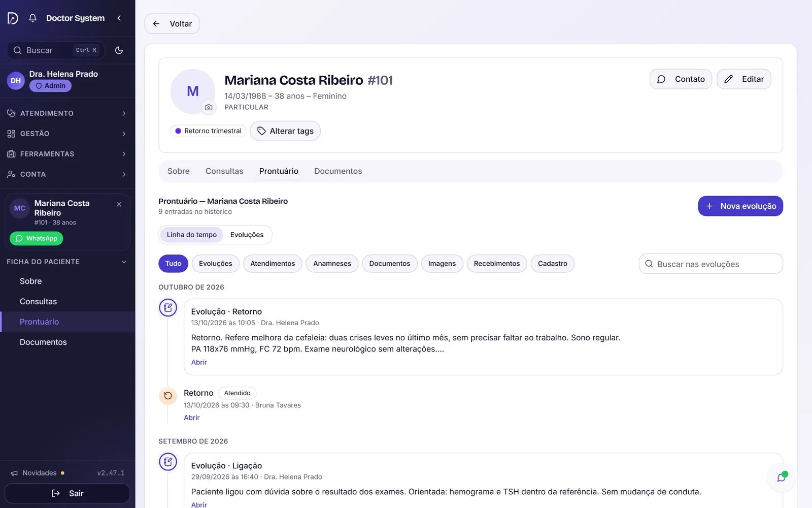This screenshot has width=812, height=508.
Task: Switch to Evoluções view
Action: [x=247, y=235]
